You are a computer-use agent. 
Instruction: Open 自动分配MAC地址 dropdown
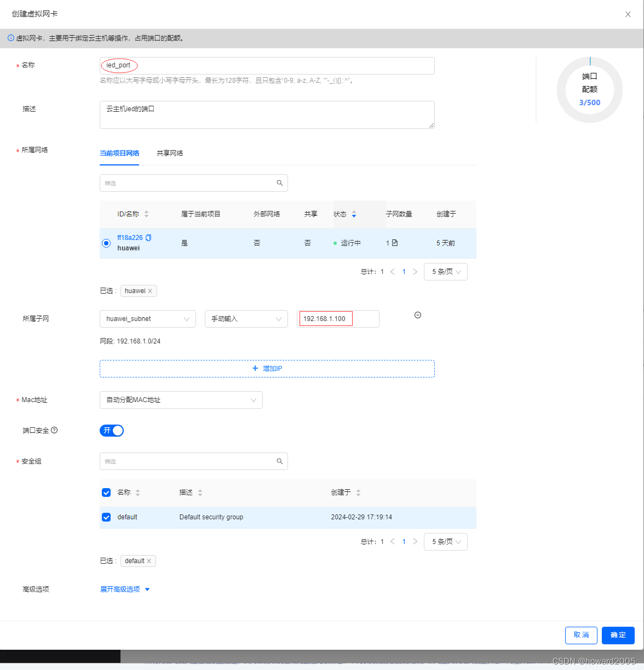click(x=181, y=400)
